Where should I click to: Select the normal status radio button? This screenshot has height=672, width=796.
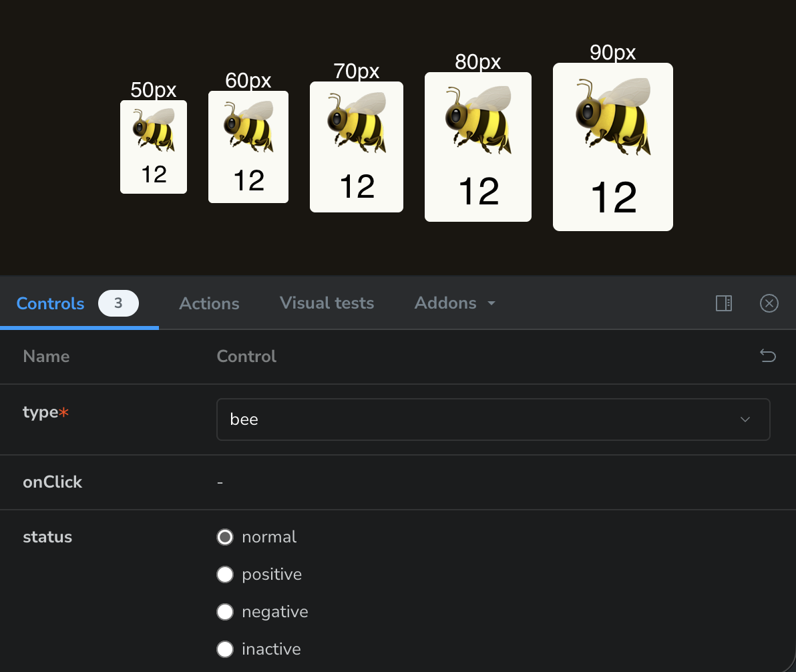point(225,537)
